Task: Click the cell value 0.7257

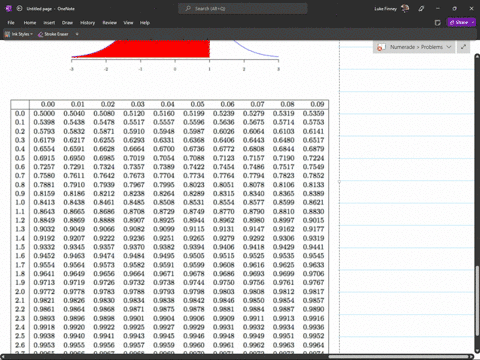Action: point(44,167)
